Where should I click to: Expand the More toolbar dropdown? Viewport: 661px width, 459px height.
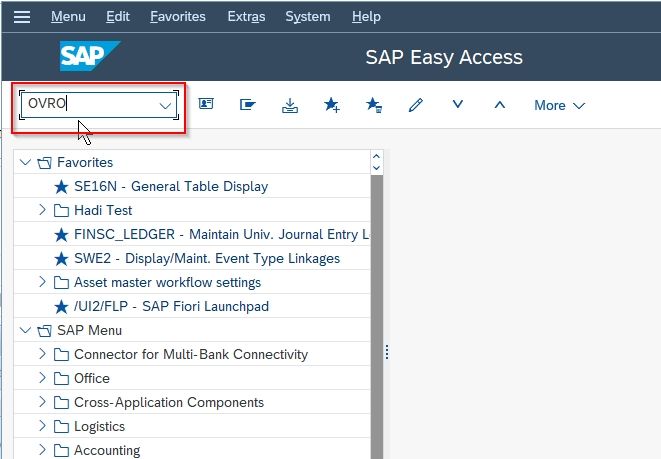point(559,105)
